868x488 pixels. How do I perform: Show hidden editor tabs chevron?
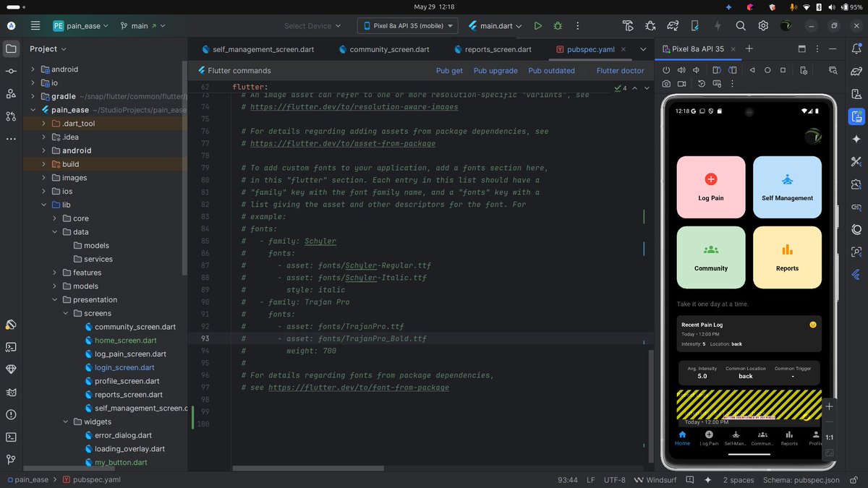click(x=643, y=49)
